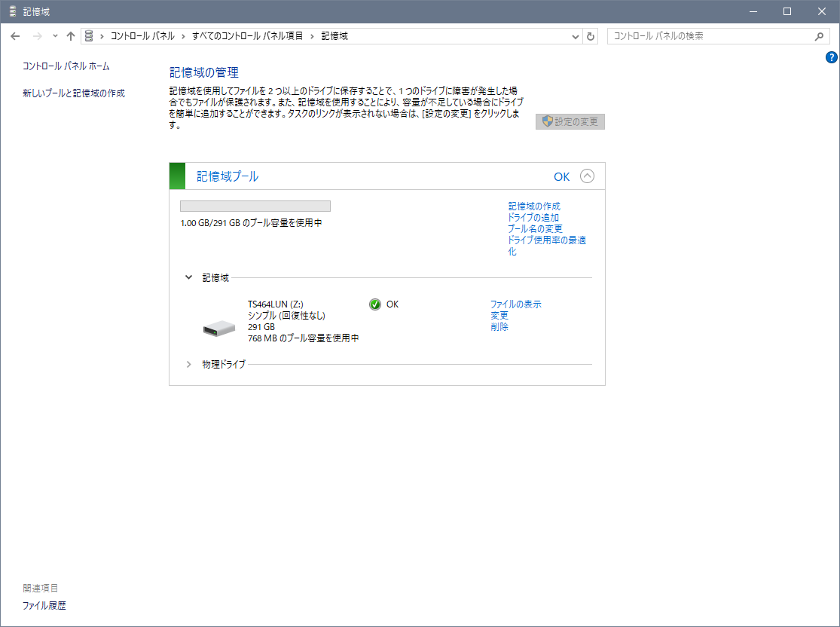Click the window title bar app icon

[13, 11]
